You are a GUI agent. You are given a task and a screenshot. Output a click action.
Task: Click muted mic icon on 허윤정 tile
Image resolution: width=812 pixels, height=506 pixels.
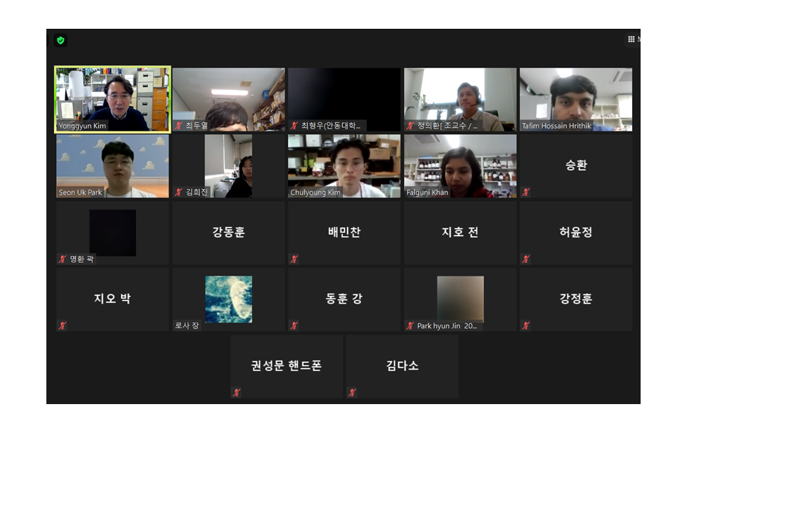pyautogui.click(x=526, y=259)
